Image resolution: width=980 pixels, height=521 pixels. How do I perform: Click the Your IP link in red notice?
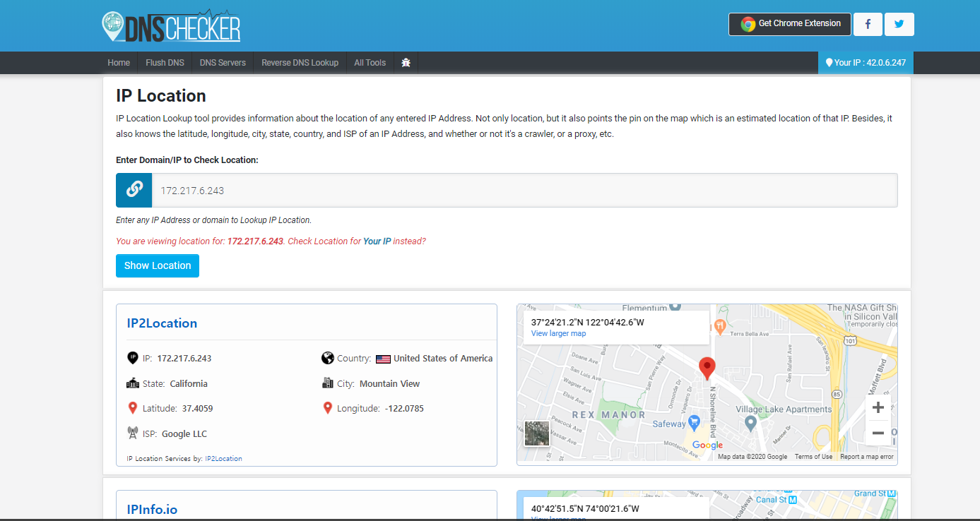click(x=377, y=241)
